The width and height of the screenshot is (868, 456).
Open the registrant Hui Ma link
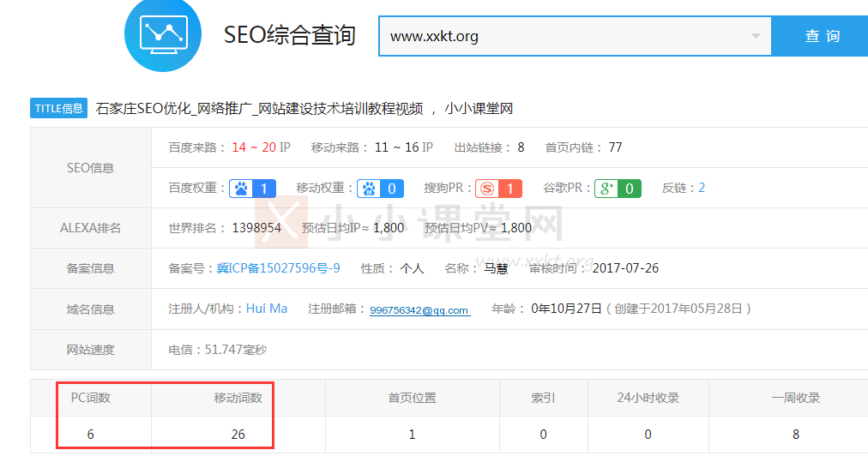pos(266,309)
